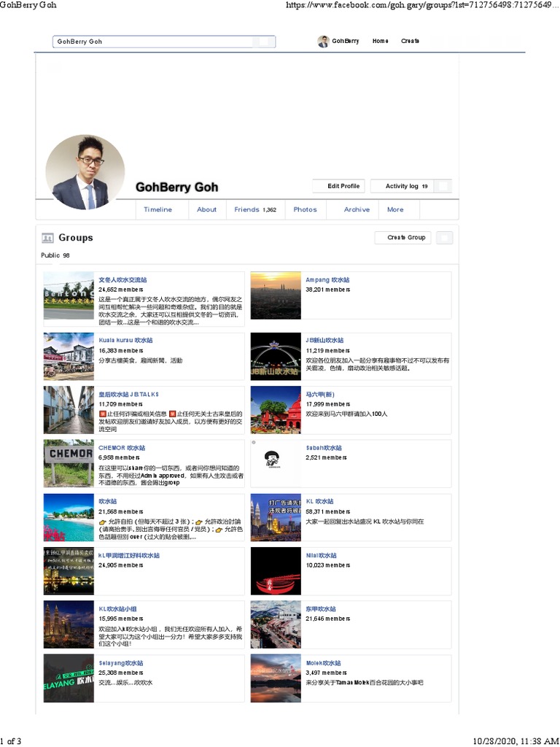
Task: Click 38,201 members under Ampang group
Action: [328, 290]
